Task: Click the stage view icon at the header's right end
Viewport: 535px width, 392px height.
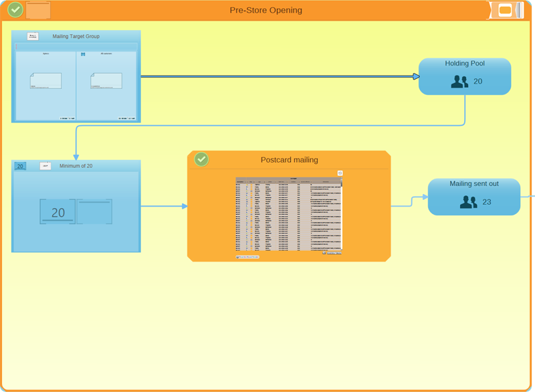Action: pyautogui.click(x=506, y=10)
